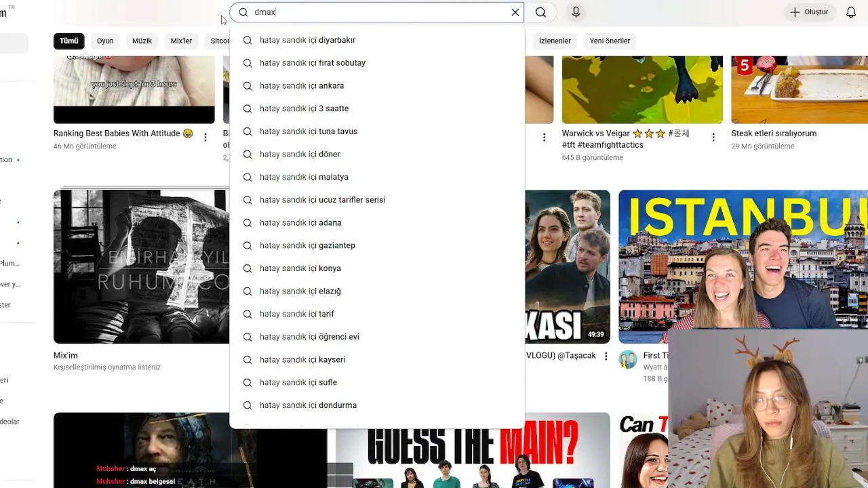Choose suggestion hatay sandık içi ankara

(377, 85)
